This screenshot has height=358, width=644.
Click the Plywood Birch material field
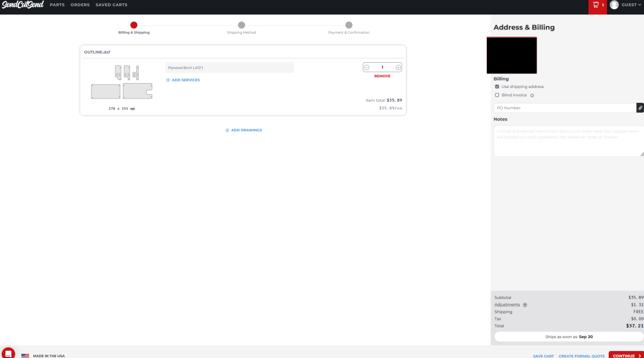pyautogui.click(x=230, y=68)
